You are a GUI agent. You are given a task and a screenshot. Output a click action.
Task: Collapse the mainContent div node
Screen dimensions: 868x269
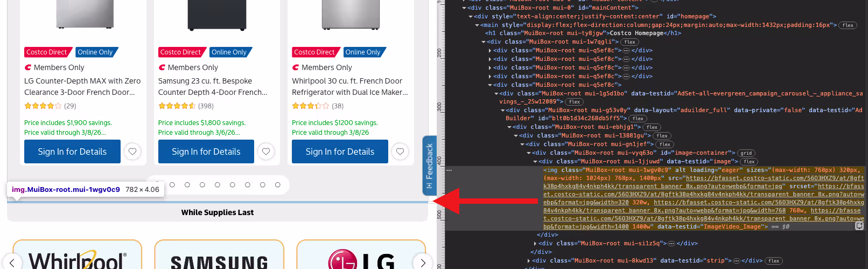[x=464, y=8]
